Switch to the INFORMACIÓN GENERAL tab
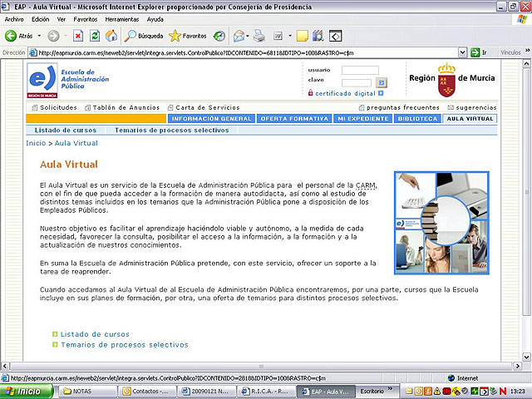The height and width of the screenshot is (399, 532). [x=211, y=118]
